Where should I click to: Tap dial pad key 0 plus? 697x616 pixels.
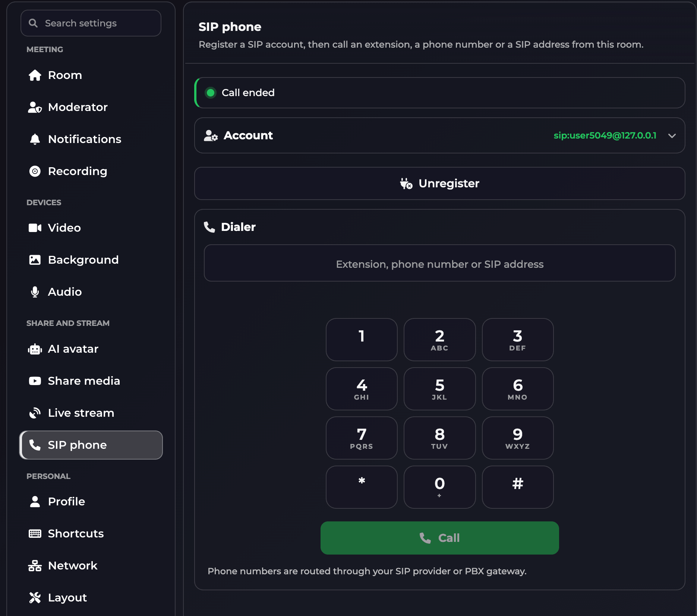pos(440,487)
